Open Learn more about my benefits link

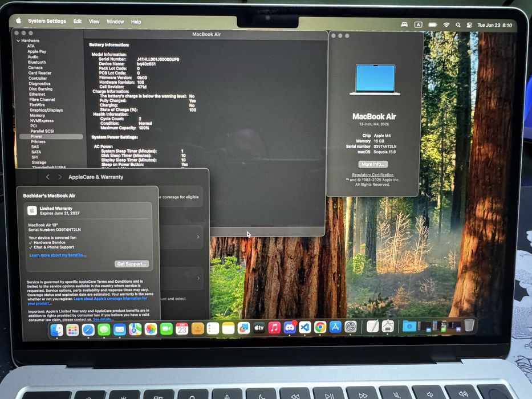pos(58,255)
